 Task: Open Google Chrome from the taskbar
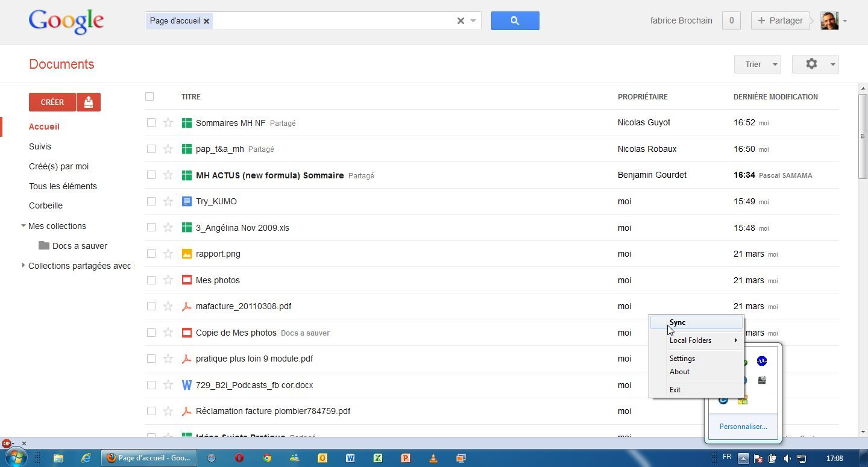267,458
